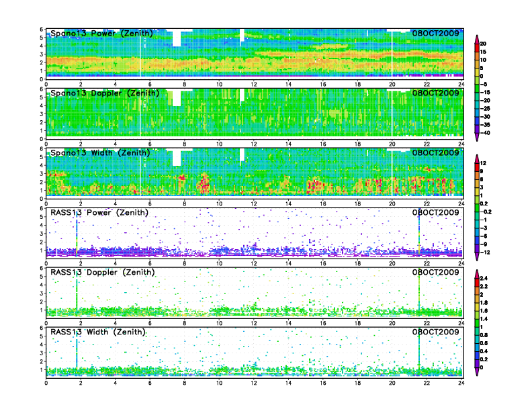Click the '2.4' label on the bottom colorbar

(x=484, y=279)
